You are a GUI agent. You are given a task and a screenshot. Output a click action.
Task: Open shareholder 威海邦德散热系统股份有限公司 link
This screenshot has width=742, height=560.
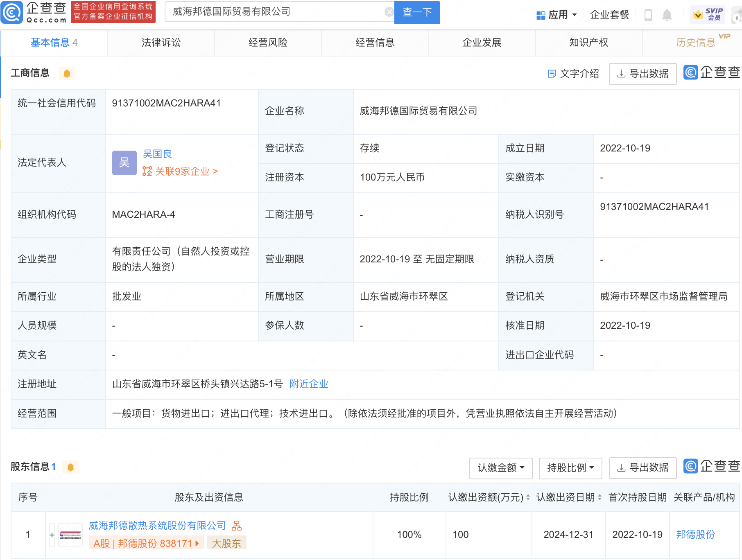point(157,526)
